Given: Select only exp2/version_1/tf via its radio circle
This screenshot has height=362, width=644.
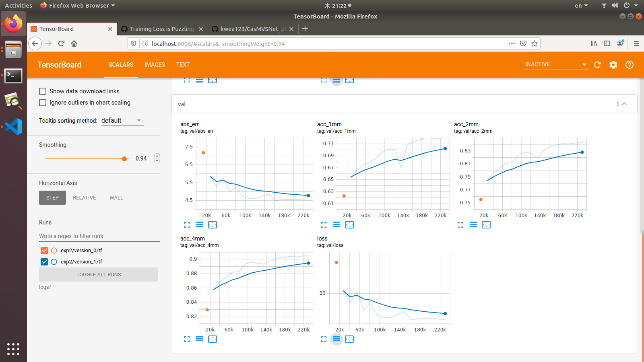Looking at the screenshot, I should point(54,262).
